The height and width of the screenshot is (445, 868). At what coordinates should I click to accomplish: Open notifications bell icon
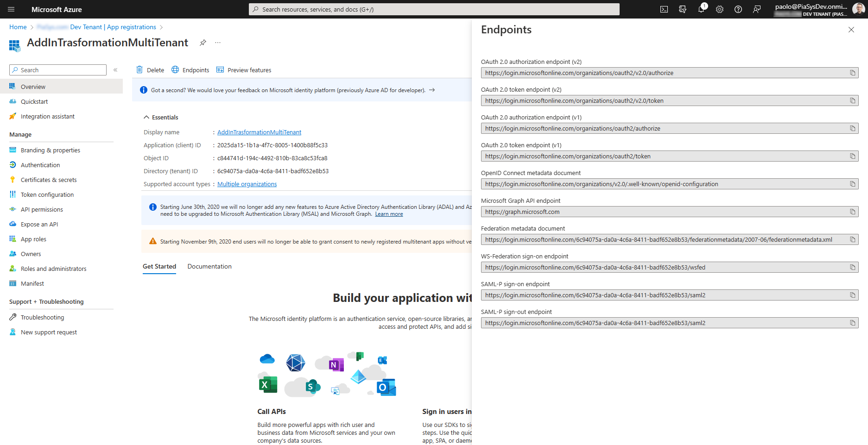point(701,9)
